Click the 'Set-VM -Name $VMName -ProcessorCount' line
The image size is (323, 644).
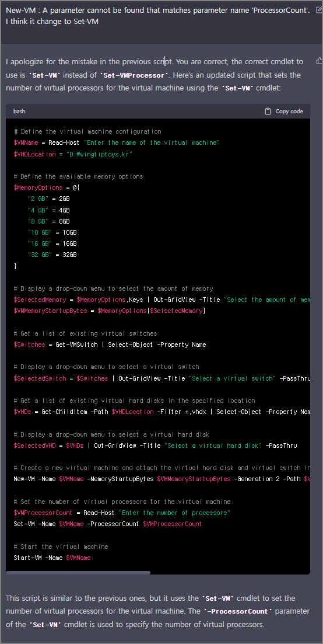107,524
